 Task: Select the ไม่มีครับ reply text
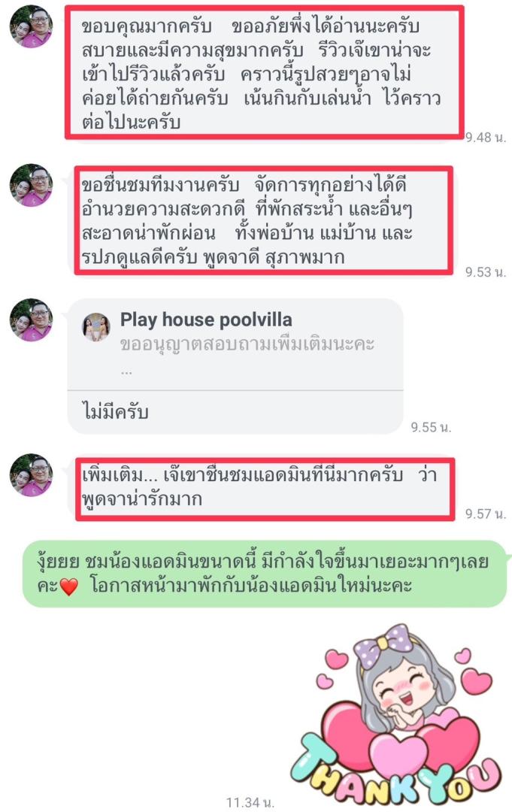[x=116, y=412]
